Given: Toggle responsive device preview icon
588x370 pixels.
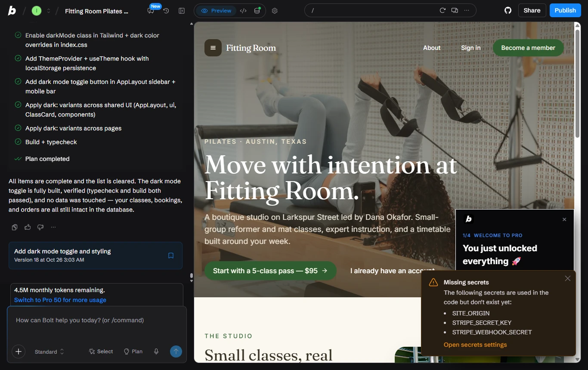Looking at the screenshot, I should pyautogui.click(x=455, y=10).
